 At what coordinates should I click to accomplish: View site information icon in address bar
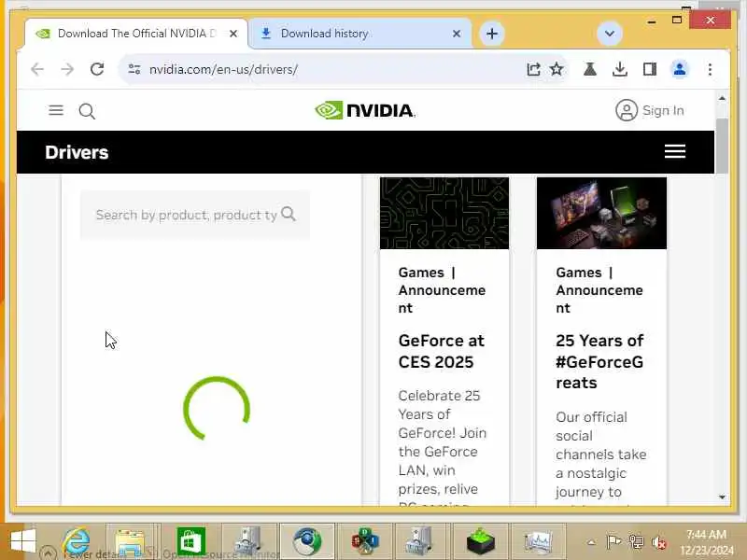(x=134, y=69)
